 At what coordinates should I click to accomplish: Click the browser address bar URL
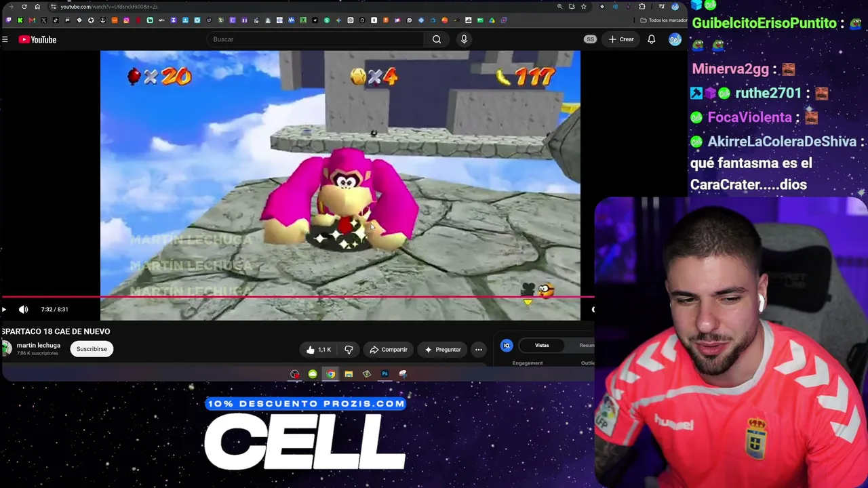coord(108,7)
